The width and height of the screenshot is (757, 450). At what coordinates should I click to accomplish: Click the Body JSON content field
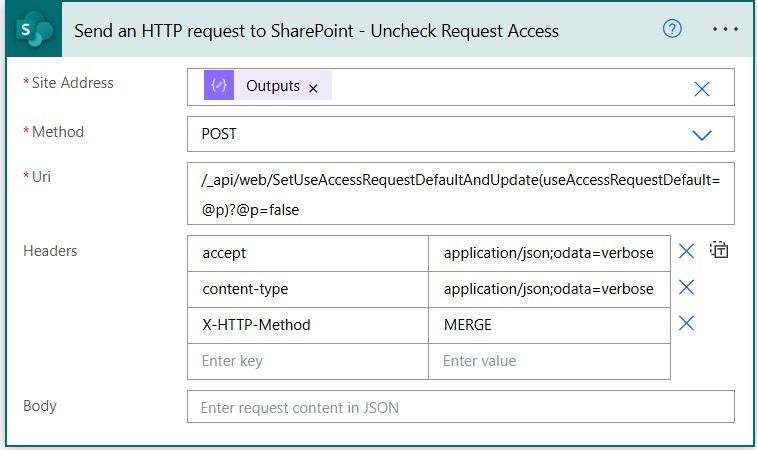460,407
